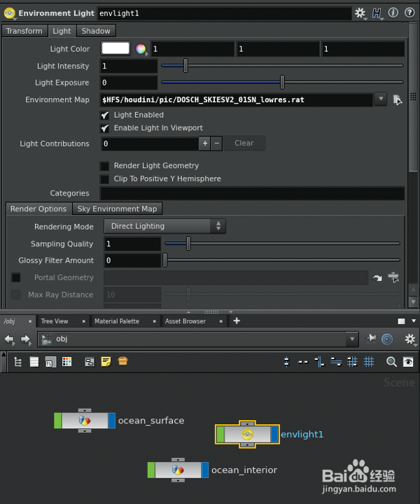Image resolution: width=420 pixels, height=504 pixels.
Task: Select the ocean_surface node
Action: point(85,421)
